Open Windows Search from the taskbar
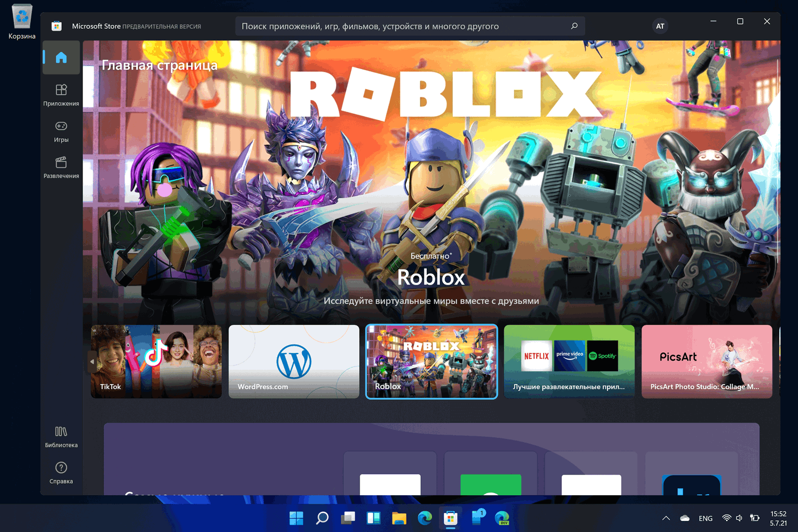This screenshot has height=532, width=798. 322,518
